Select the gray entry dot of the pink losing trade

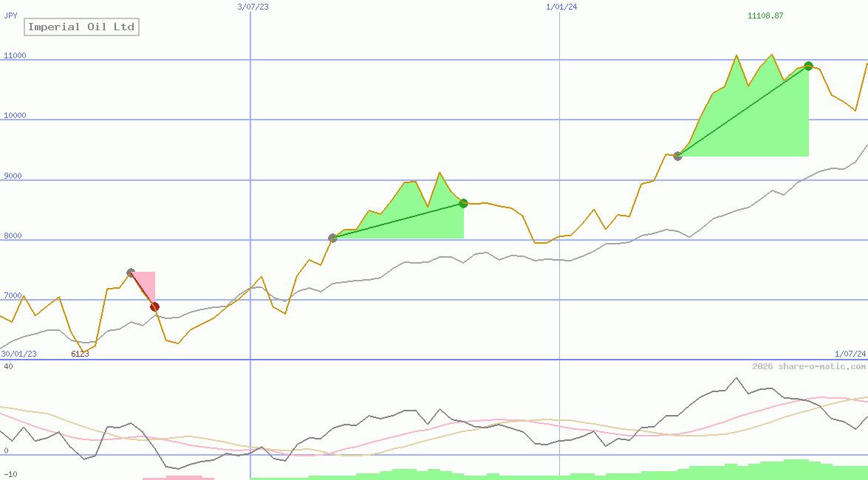click(131, 272)
